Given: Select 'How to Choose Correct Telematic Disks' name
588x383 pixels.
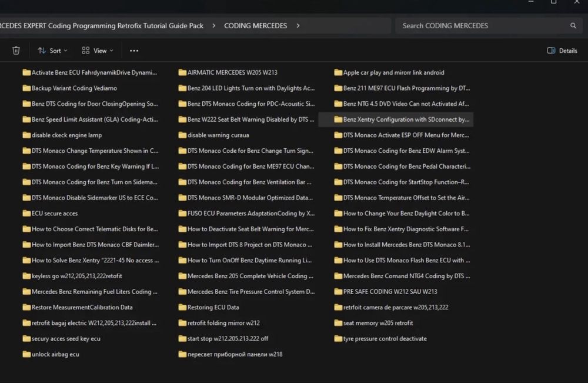Looking at the screenshot, I should click(95, 229).
